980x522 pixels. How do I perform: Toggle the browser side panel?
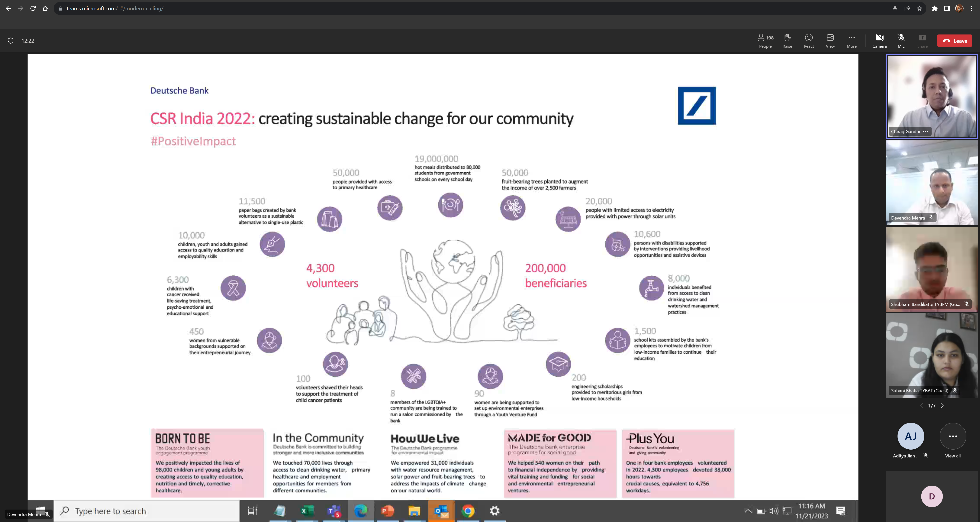point(947,8)
